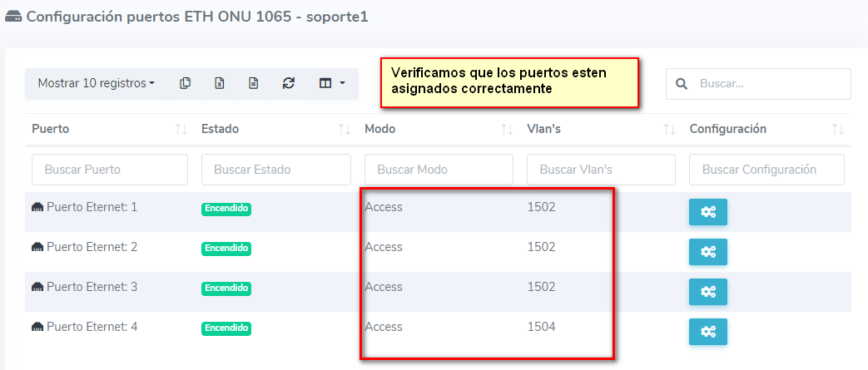Click the copy table icon
Screen dimensions: 868x370
pos(186,83)
